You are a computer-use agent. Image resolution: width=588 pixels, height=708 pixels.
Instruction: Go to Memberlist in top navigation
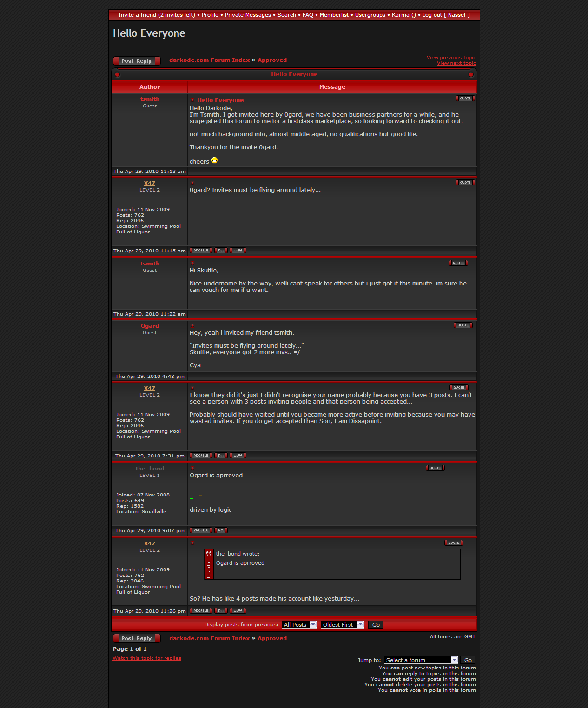(334, 15)
